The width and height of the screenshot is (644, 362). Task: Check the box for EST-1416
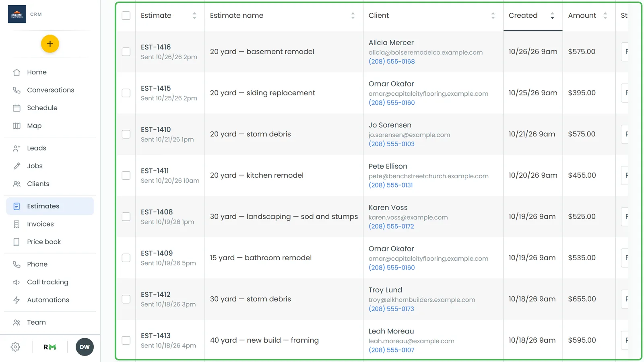(126, 52)
